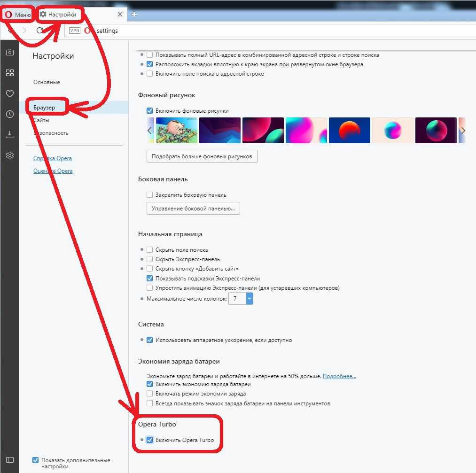Screen dimensions: 476x473
Task: Enable Включать режим экономии заряда checkbox
Action: [150, 394]
